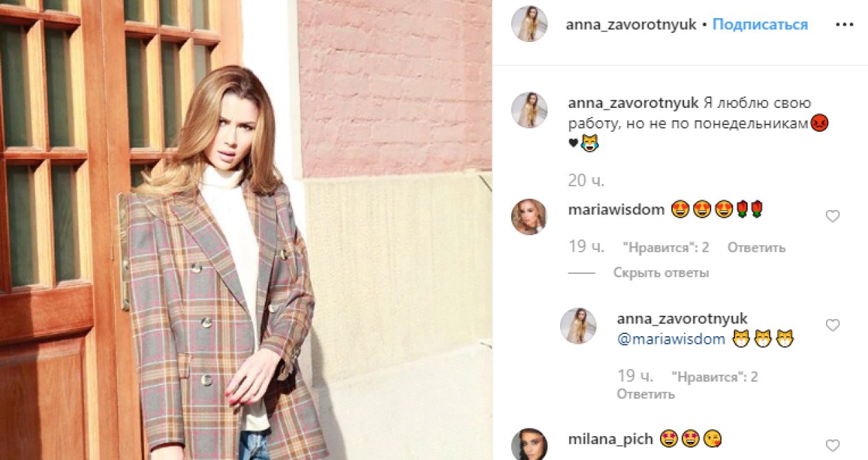Open the anna_zavorotnyuk avatar in the reply thread
Viewport: 868px width, 460px height.
(578, 326)
